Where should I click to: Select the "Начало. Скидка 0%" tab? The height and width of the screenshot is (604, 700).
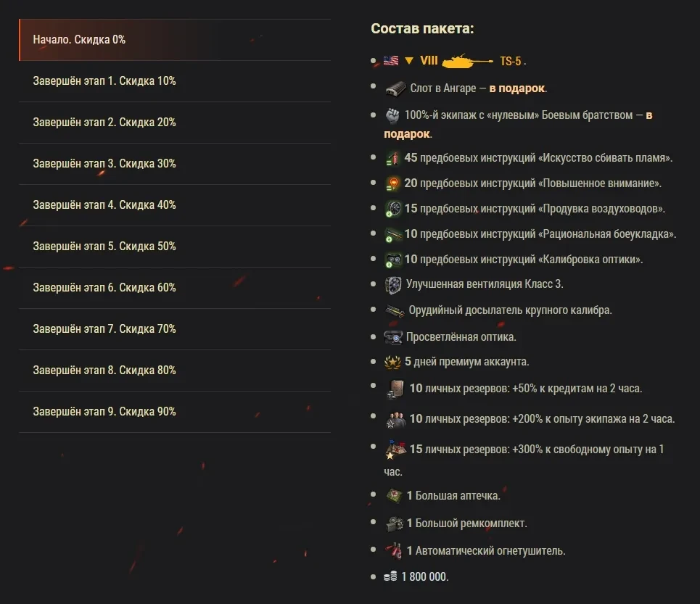pyautogui.click(x=174, y=40)
